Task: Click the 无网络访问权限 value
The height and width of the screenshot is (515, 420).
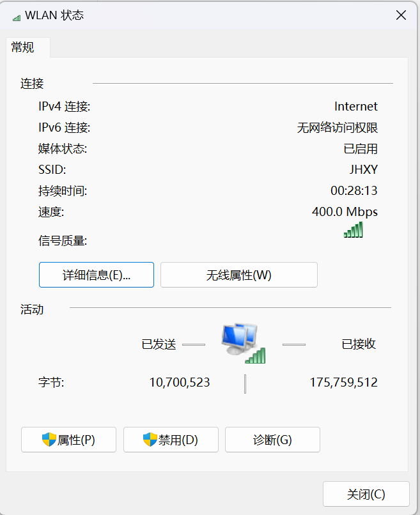Action: click(338, 127)
